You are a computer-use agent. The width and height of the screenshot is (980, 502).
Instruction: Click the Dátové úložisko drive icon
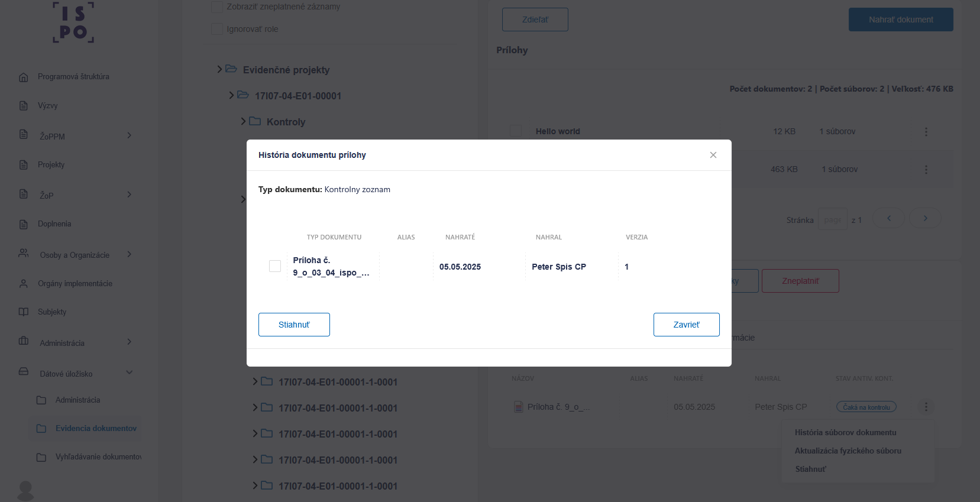click(24, 371)
